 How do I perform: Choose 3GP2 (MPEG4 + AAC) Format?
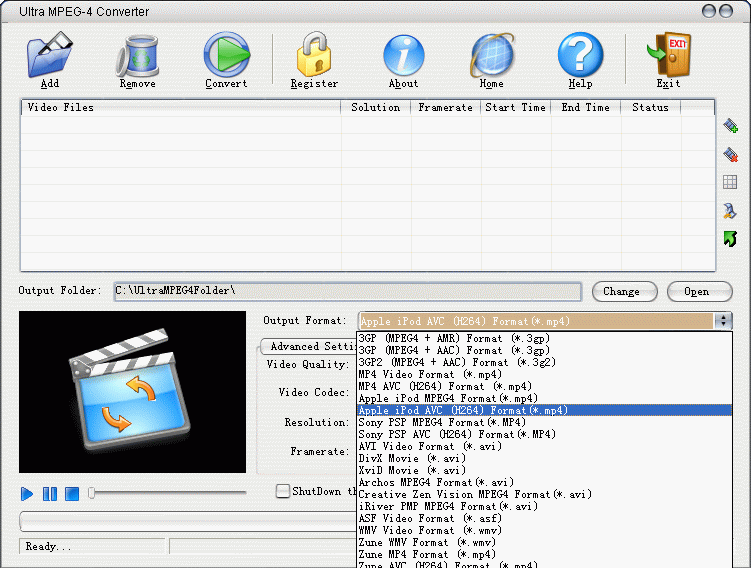click(545, 362)
